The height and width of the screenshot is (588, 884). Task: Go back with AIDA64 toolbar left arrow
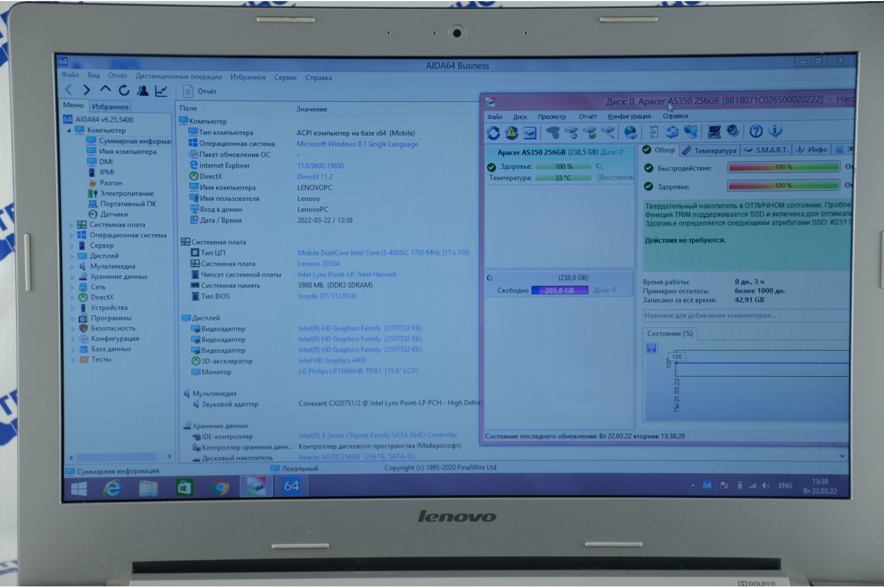pyautogui.click(x=69, y=90)
